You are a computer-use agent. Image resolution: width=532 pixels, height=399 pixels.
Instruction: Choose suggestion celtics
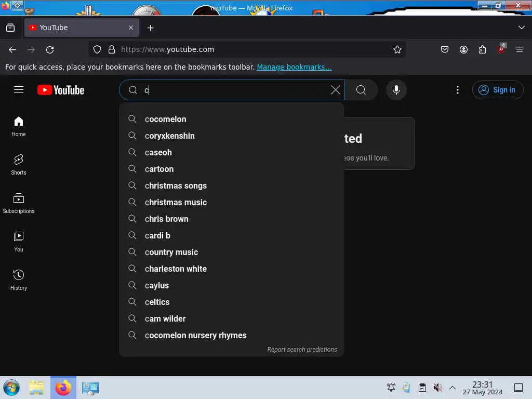[x=232, y=302]
